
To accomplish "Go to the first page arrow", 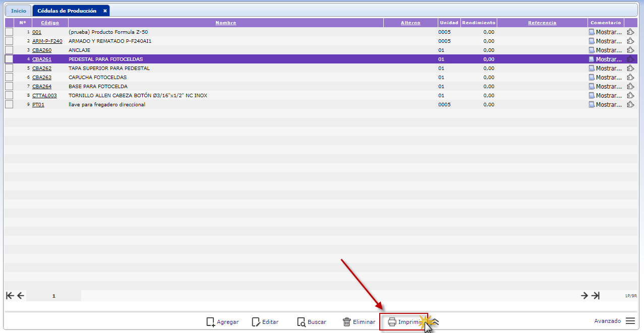I will pyautogui.click(x=10, y=296).
